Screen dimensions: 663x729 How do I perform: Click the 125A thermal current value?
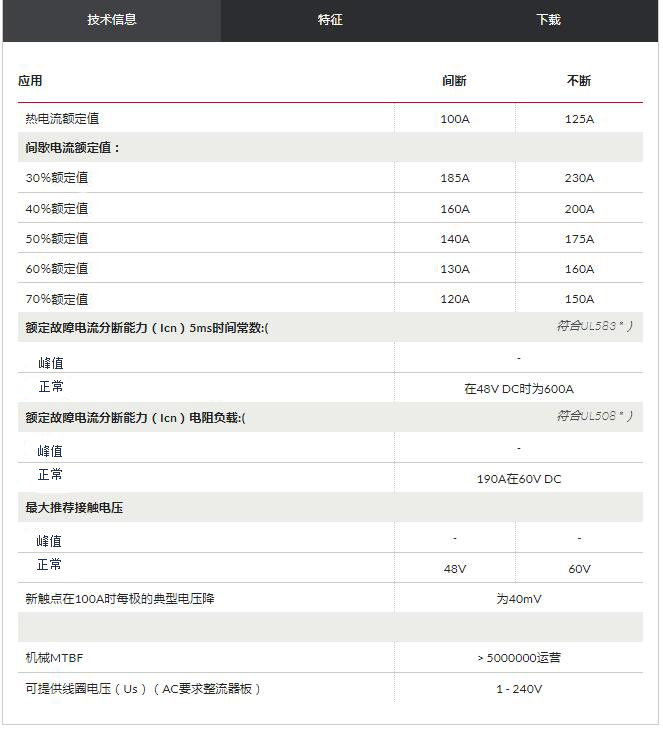[x=579, y=119]
